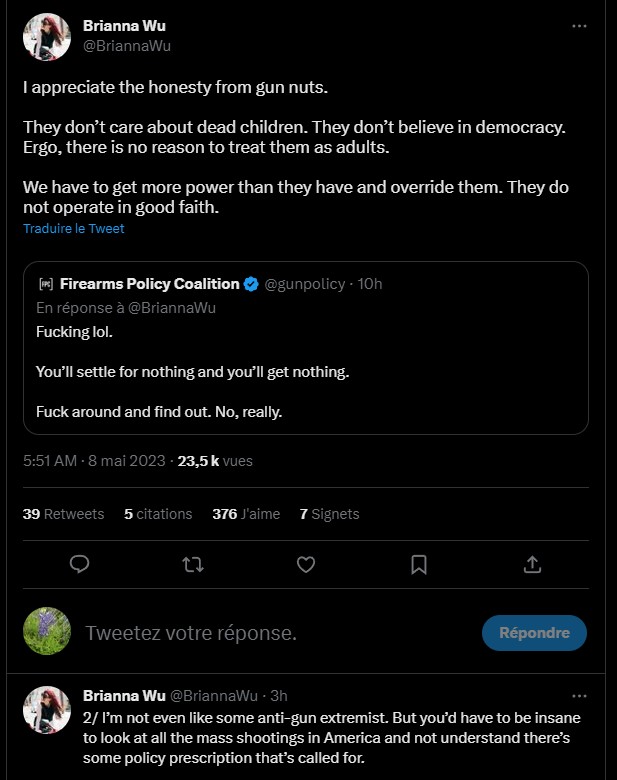Click Brianna Wu's top profile avatar
The width and height of the screenshot is (617, 780).
click(46, 39)
